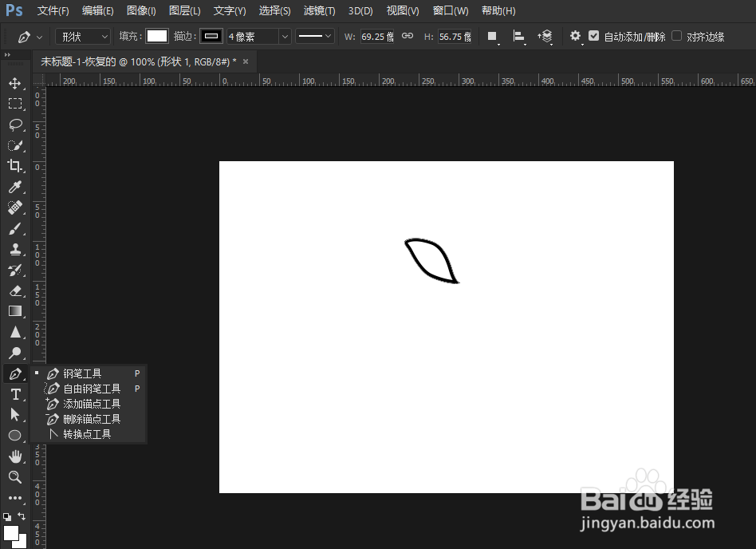The image size is (756, 549).
Task: Click the H height input field
Action: pyautogui.click(x=455, y=37)
